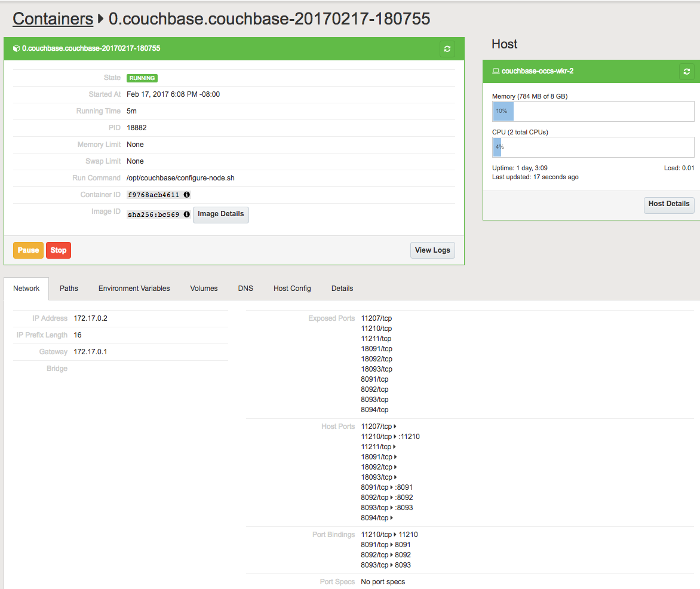Expand the 8094/tcp host port entry

pos(393,517)
